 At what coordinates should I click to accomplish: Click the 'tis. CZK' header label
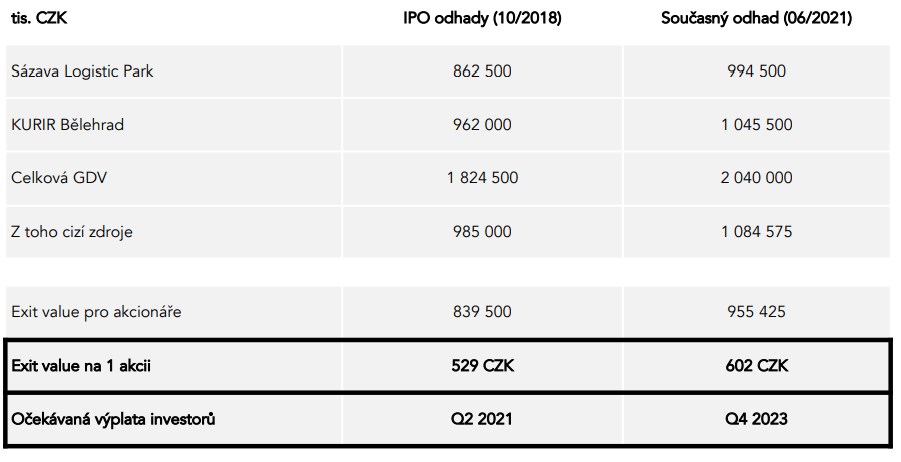pos(39,18)
